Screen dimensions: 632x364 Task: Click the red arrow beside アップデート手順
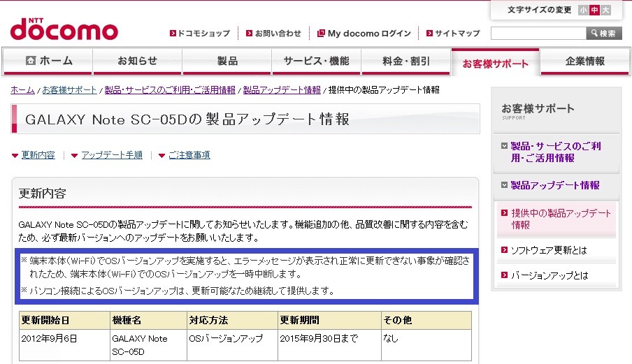tap(75, 156)
